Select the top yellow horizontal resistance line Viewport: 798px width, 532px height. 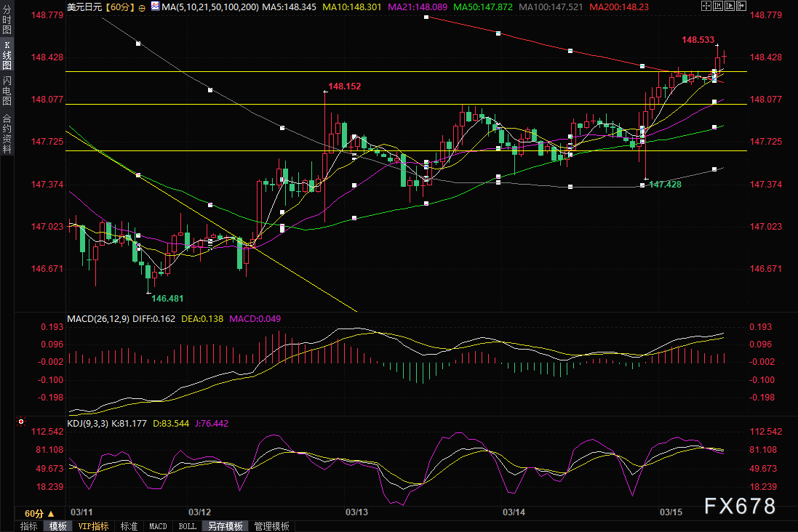pyautogui.click(x=406, y=72)
